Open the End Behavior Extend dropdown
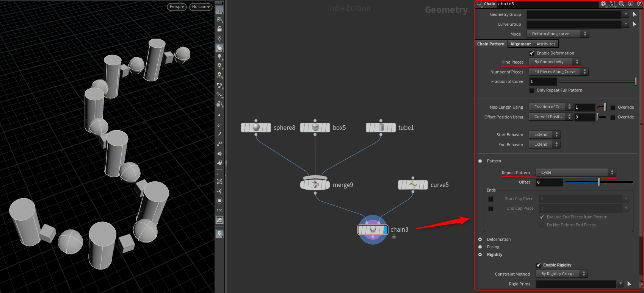644x293 pixels. pyautogui.click(x=544, y=144)
